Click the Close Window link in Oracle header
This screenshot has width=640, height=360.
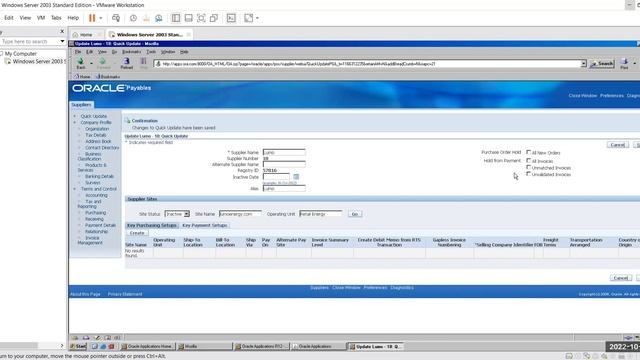583,96
